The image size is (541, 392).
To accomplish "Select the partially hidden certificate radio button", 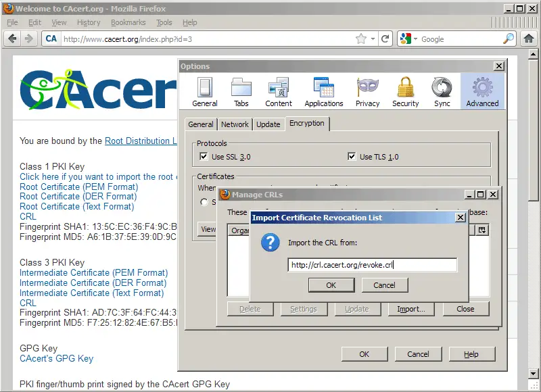I will click(x=204, y=202).
